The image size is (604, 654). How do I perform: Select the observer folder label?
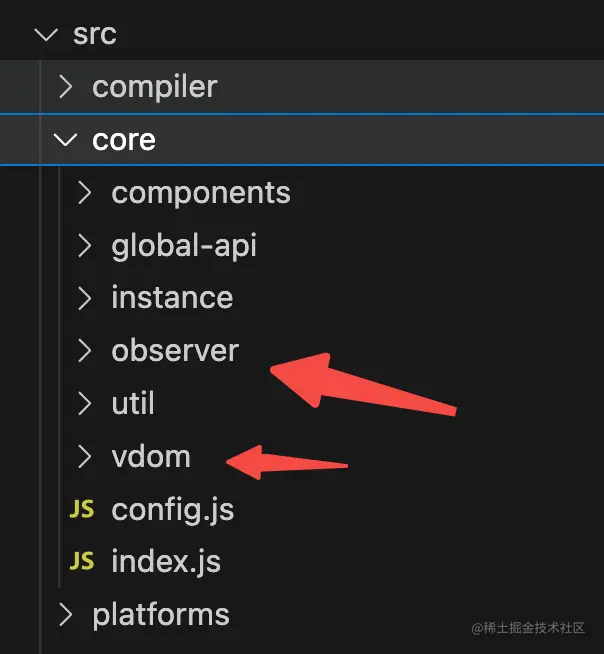click(x=175, y=351)
